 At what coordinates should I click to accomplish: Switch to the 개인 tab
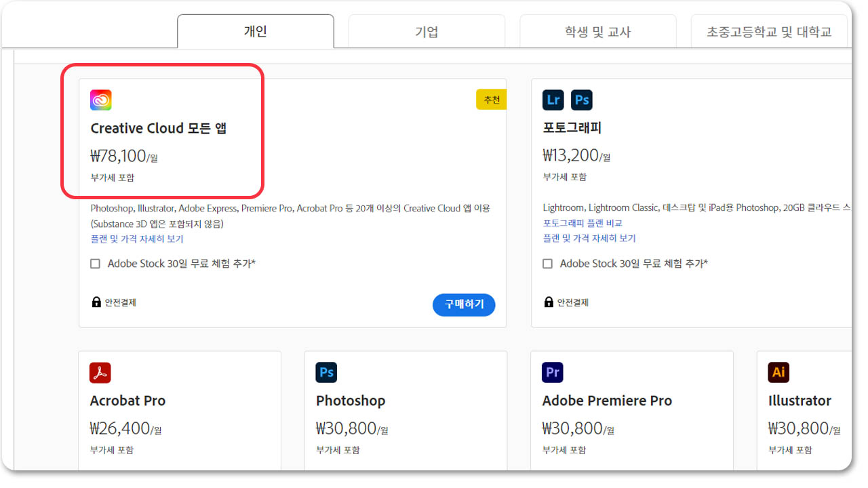(x=256, y=32)
